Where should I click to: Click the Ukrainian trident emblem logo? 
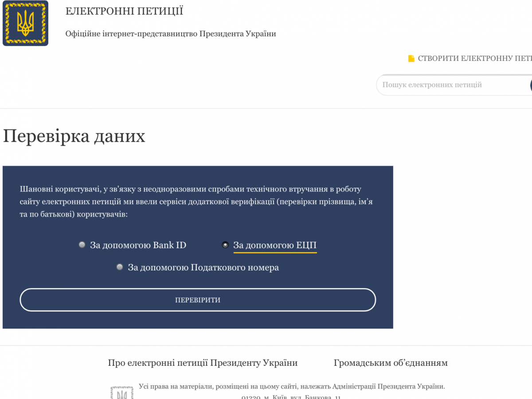point(25,23)
